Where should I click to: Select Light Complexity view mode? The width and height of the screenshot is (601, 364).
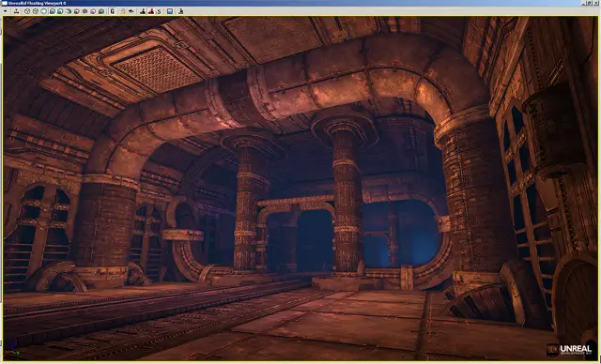pos(77,11)
